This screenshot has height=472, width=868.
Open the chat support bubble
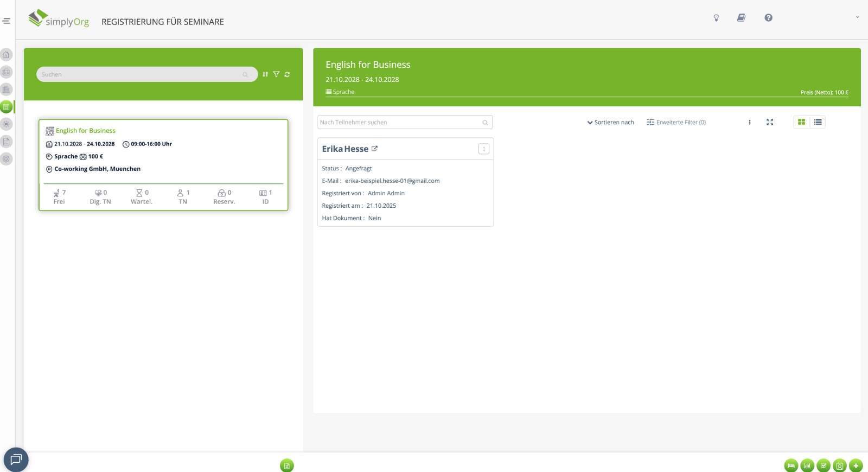pyautogui.click(x=16, y=460)
